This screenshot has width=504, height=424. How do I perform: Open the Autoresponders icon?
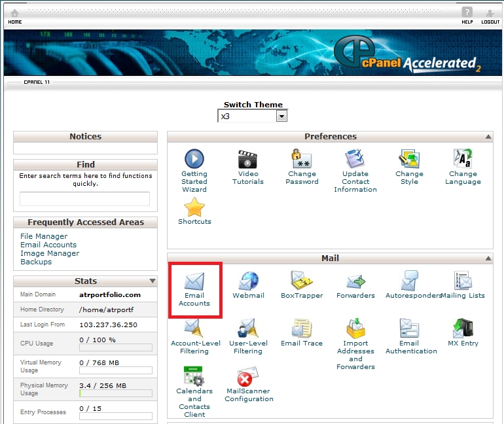click(409, 282)
